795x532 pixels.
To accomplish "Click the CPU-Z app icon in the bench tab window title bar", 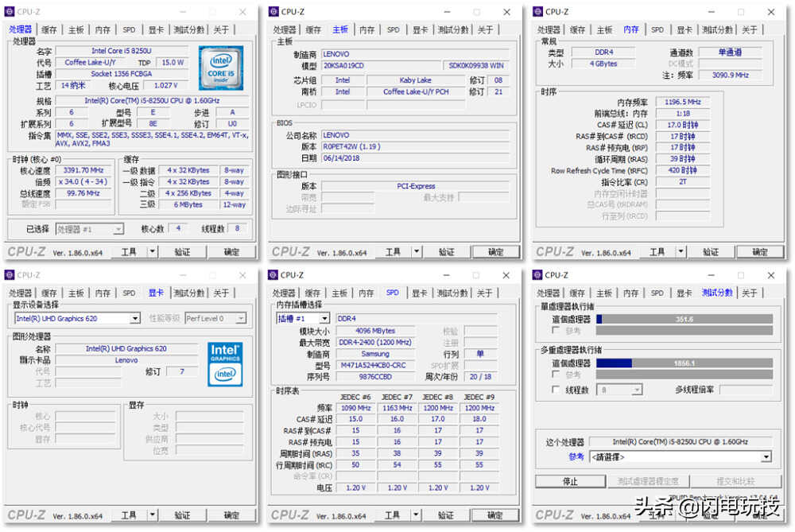I will click(537, 275).
